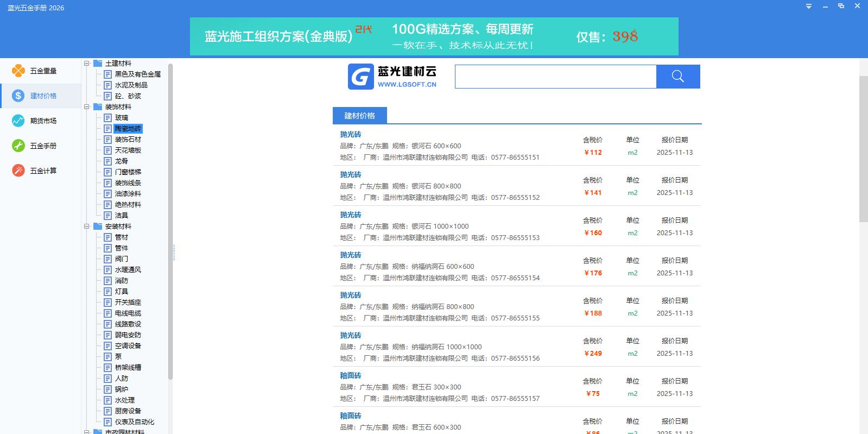Click the document icon beside 管材
868x434 pixels.
tap(107, 237)
